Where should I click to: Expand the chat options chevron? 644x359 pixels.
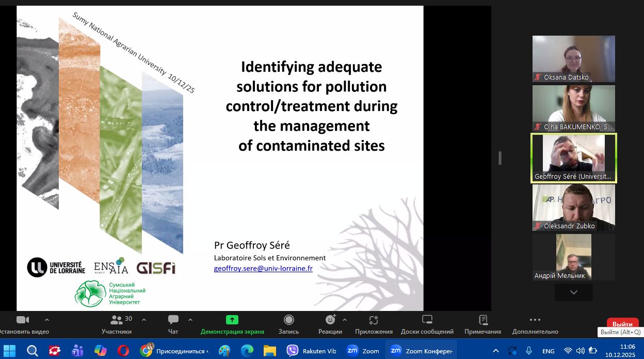pos(190,320)
